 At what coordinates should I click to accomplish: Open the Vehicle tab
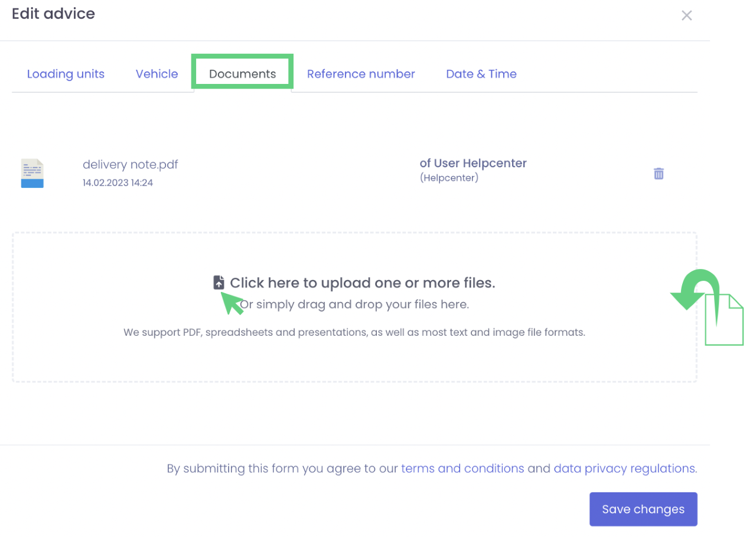pos(157,74)
